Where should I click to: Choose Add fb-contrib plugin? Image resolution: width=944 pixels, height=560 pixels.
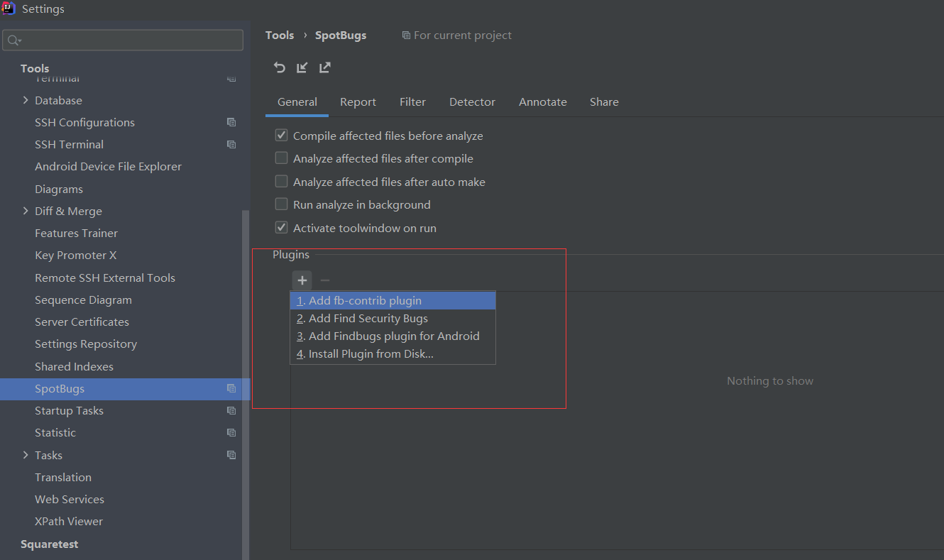[393, 300]
